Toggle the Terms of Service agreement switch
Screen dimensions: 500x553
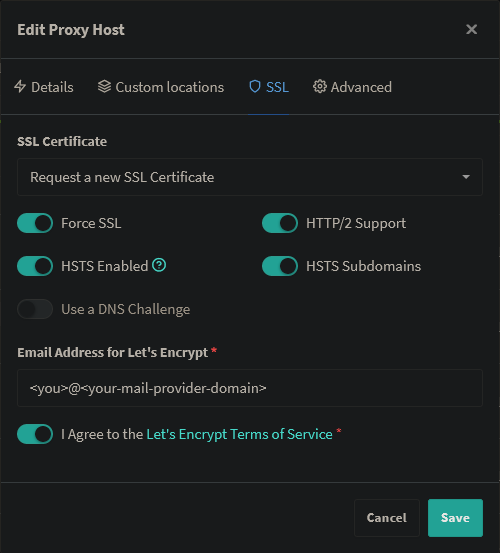point(35,434)
